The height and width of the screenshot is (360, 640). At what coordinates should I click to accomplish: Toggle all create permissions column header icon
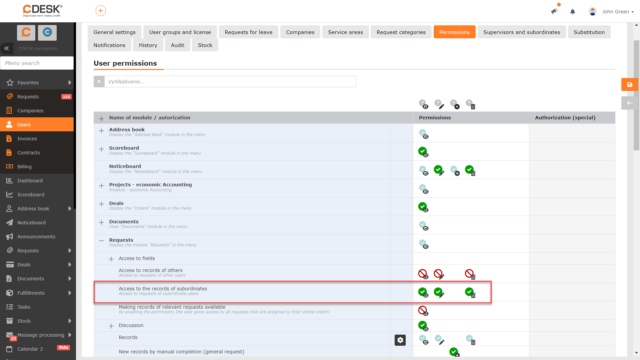455,104
